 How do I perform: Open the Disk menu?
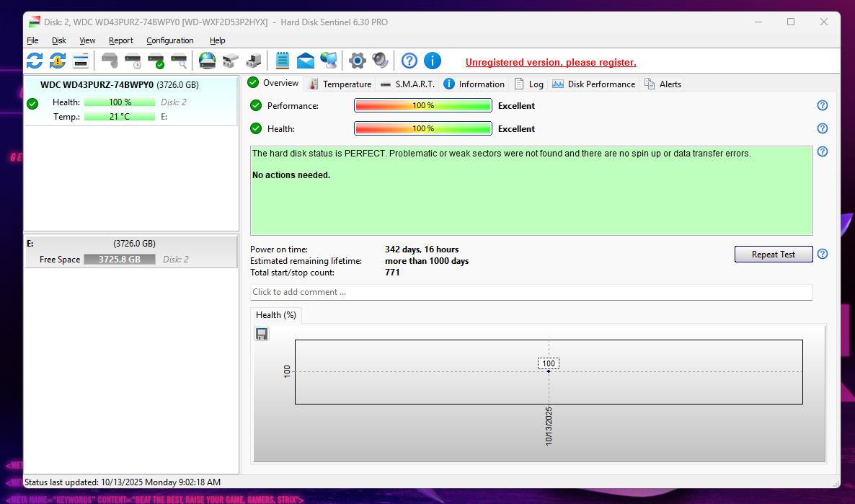59,40
